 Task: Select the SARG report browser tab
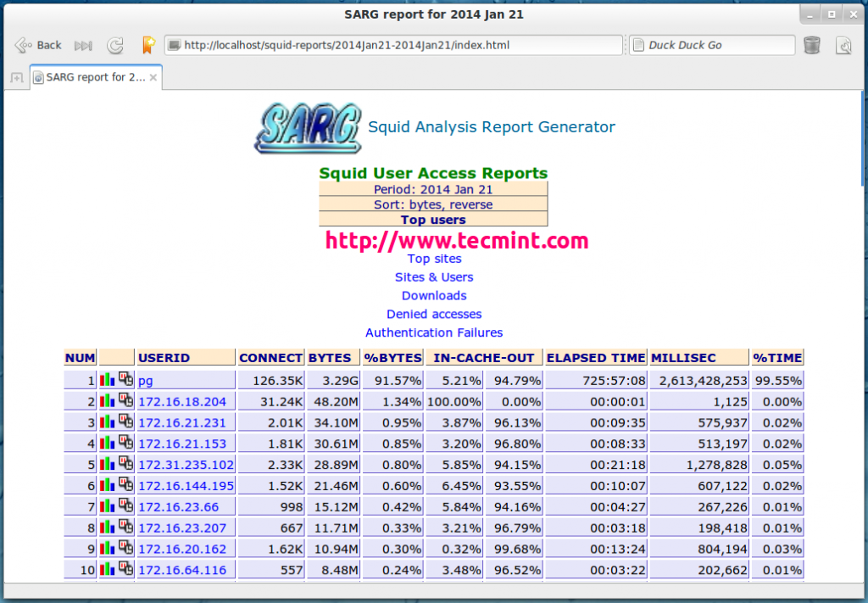[x=89, y=75]
